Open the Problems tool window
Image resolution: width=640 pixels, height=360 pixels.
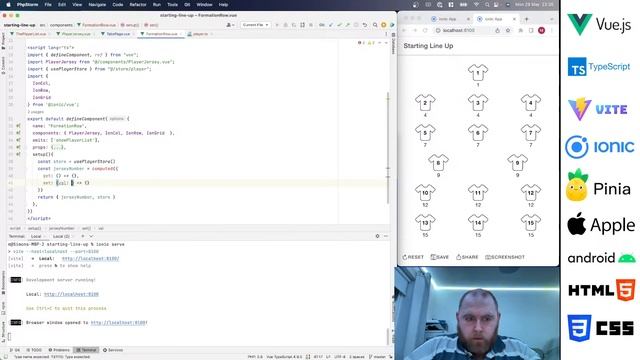tap(59, 350)
